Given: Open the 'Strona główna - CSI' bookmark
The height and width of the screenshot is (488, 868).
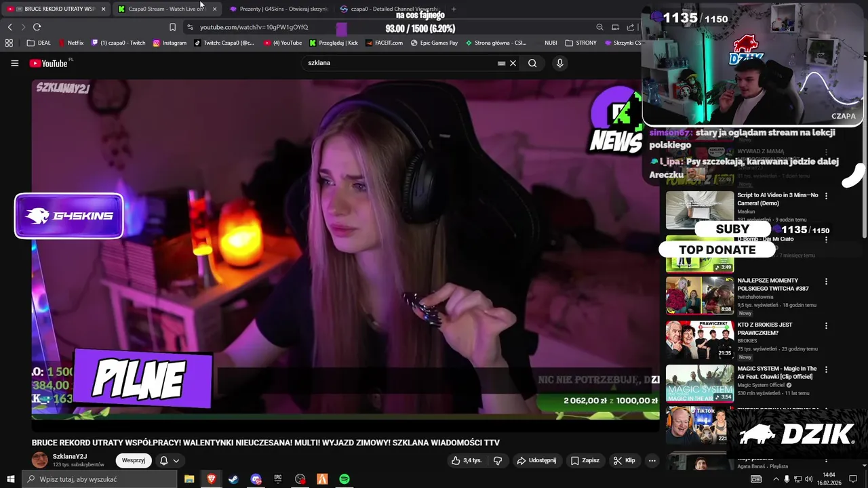Looking at the screenshot, I should (496, 43).
